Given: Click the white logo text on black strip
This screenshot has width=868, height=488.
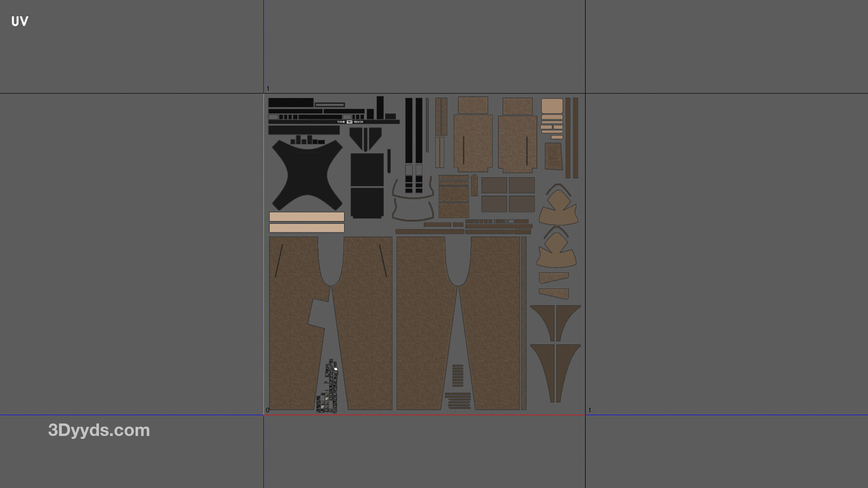Looking at the screenshot, I should [x=350, y=122].
